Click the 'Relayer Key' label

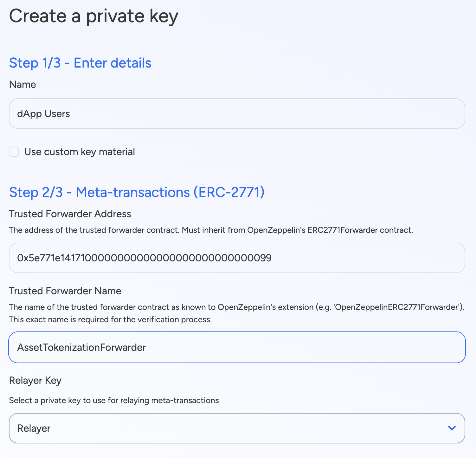tap(35, 380)
